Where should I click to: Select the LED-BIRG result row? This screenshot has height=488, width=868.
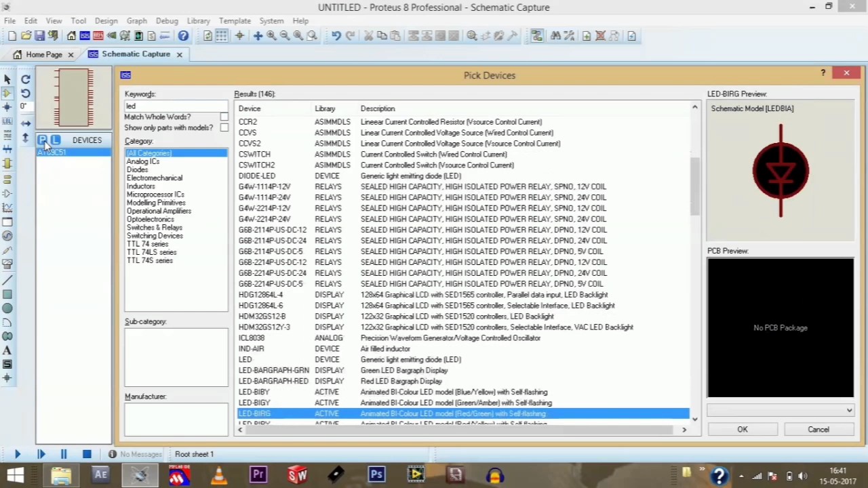pos(463,413)
